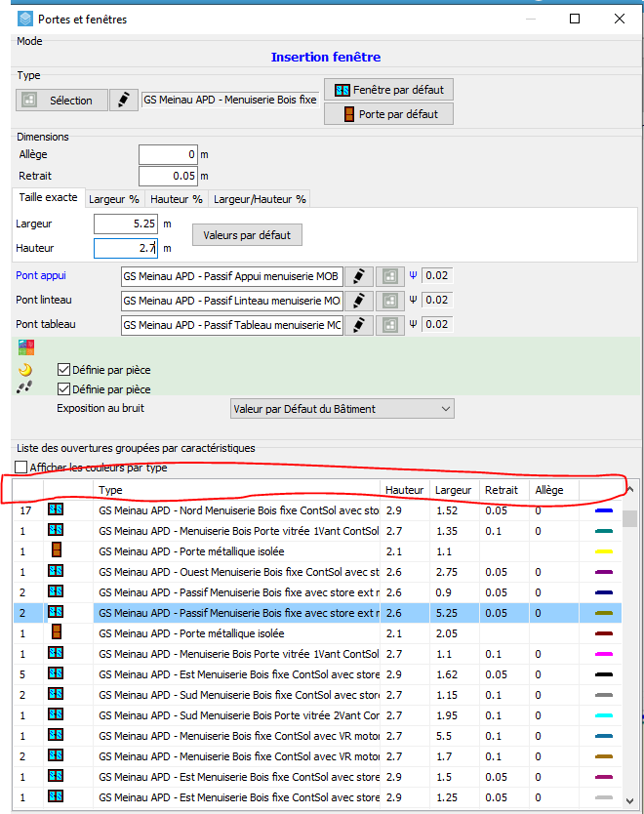Click the library icon beside Pont tableau pencil

point(389,325)
